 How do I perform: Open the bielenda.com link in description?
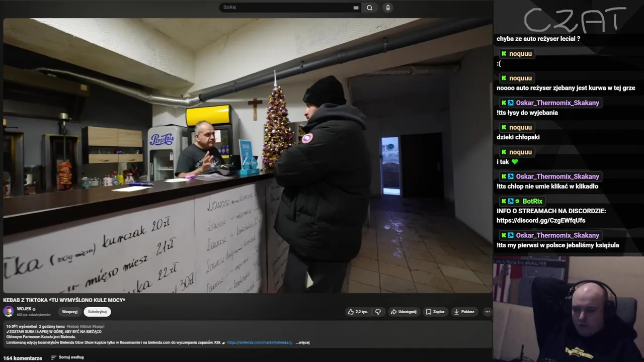coord(259,342)
